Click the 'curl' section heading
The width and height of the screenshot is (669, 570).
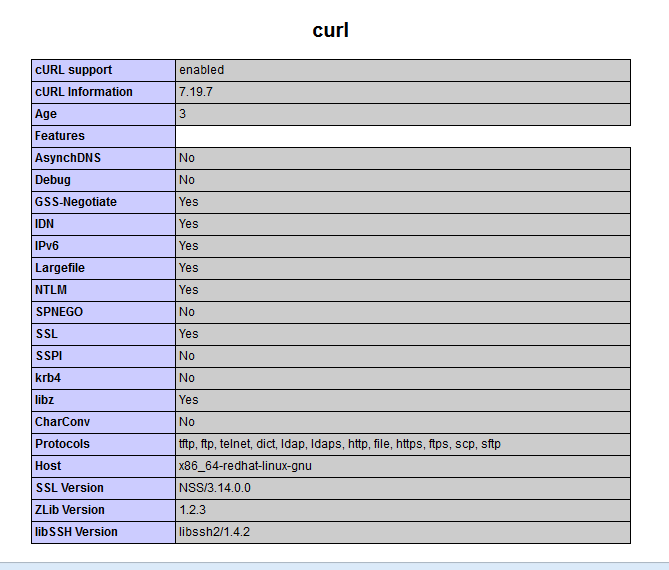pyautogui.click(x=331, y=30)
